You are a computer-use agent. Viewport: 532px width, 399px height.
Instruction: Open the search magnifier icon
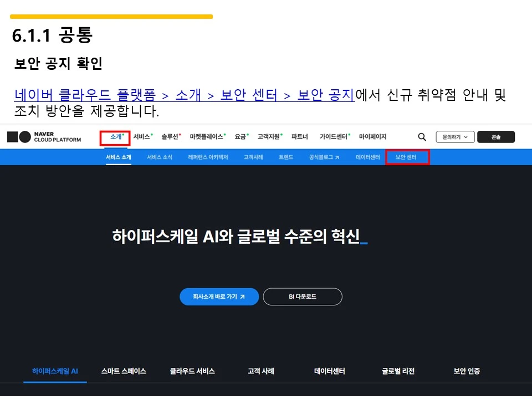pyautogui.click(x=422, y=137)
